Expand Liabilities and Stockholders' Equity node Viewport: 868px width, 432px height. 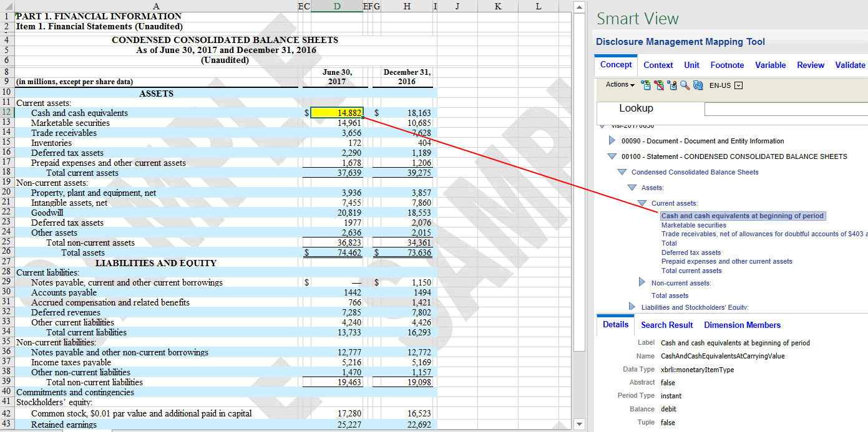[x=632, y=307]
